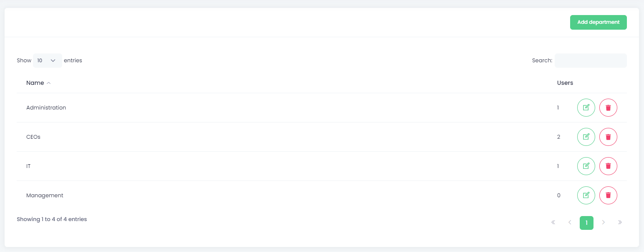Screen dimensions: 644x252
Task: Edit the CEOs department
Action: [586, 137]
